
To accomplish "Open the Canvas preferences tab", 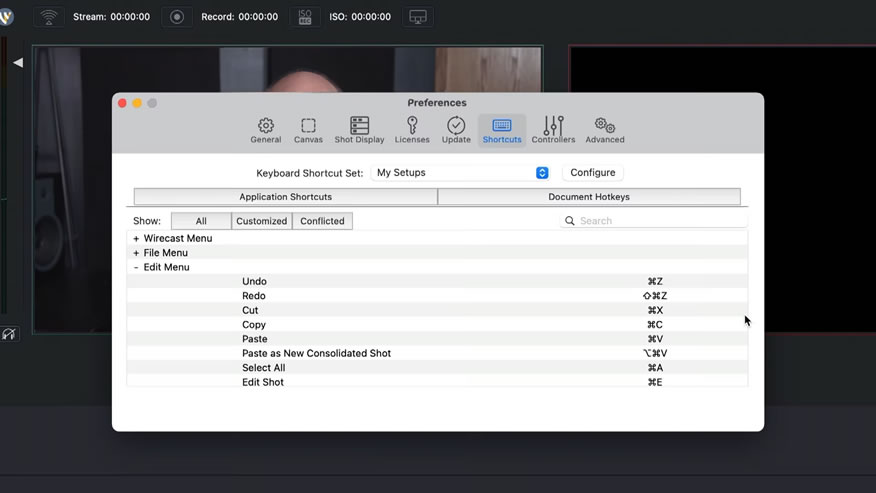I will click(308, 130).
